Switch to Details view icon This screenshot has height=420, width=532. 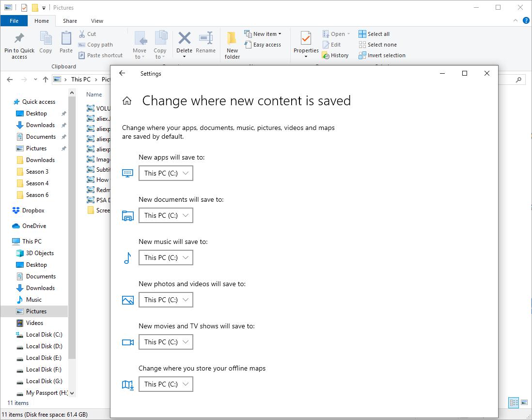tap(514, 403)
